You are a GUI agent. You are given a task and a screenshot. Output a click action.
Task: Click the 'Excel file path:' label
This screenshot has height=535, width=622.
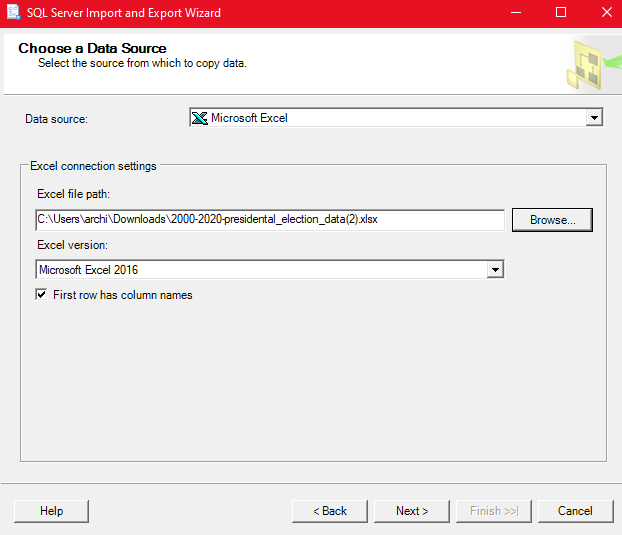73,194
